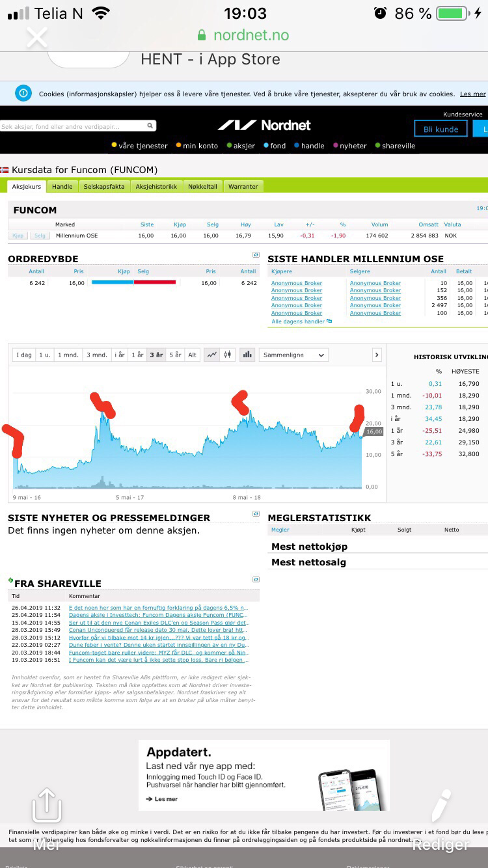The width and height of the screenshot is (488, 868).
Task: Open the Nøkkeltall tab
Action: tap(202, 187)
